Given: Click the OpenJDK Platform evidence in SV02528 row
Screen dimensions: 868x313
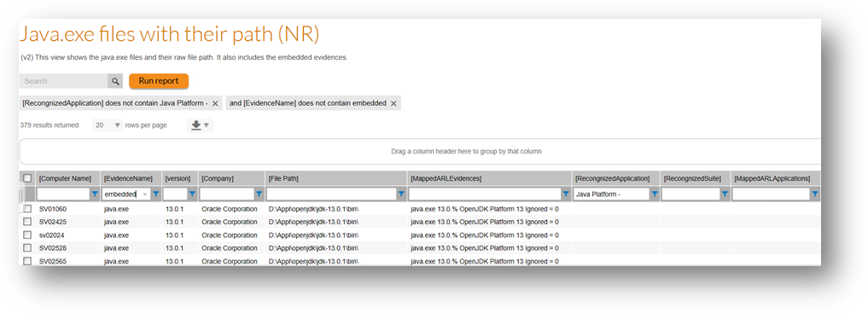Looking at the screenshot, I should coord(485,247).
